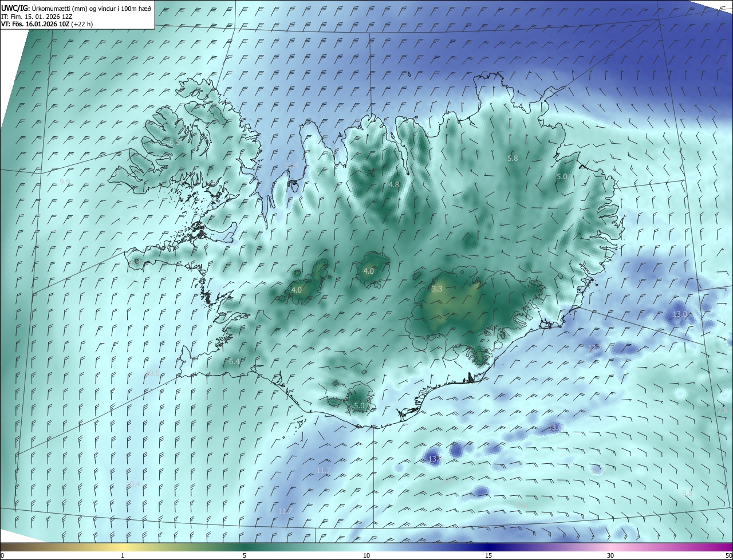Click the title 'Úrkomumætti (mm) og vindur í 100m hæð'

(92, 8)
